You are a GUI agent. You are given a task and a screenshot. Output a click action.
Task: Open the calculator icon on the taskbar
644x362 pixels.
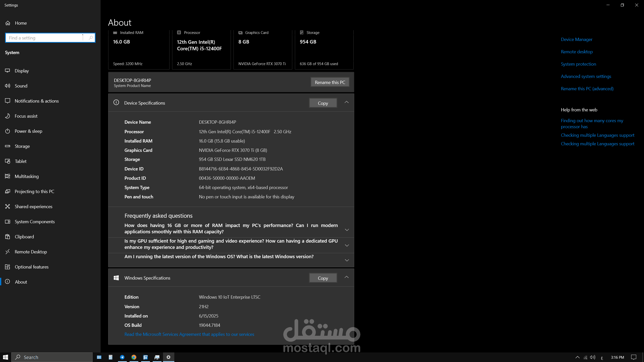pyautogui.click(x=111, y=357)
